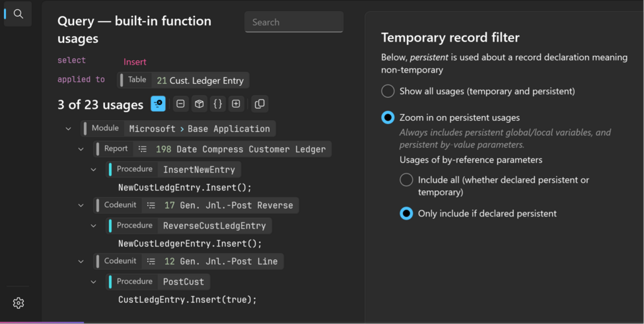
Task: Collapse the ReverseCustLedgEntry procedure chevron
Action: [x=94, y=226]
